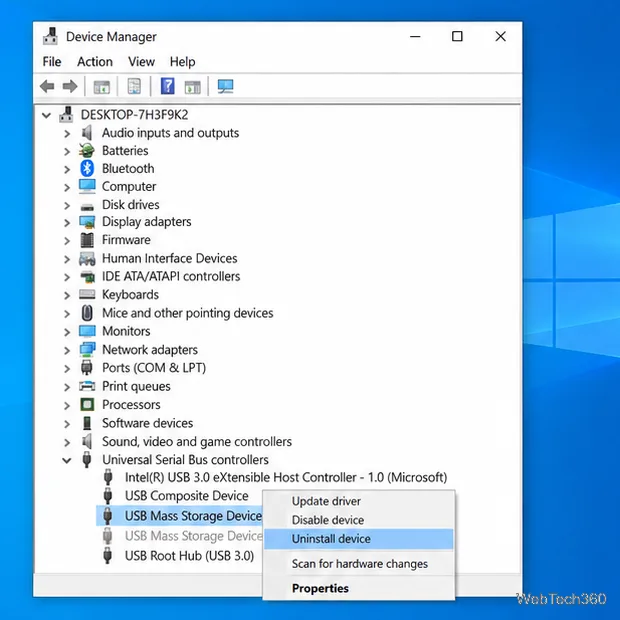Click the Computer monitor icon
Image resolution: width=620 pixels, height=620 pixels.
(87, 186)
